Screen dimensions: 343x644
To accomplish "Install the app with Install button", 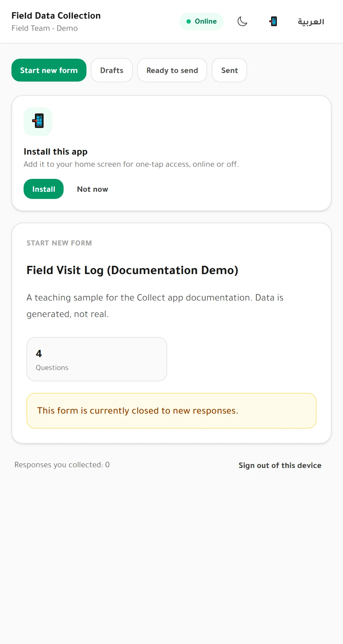I will point(44,189).
